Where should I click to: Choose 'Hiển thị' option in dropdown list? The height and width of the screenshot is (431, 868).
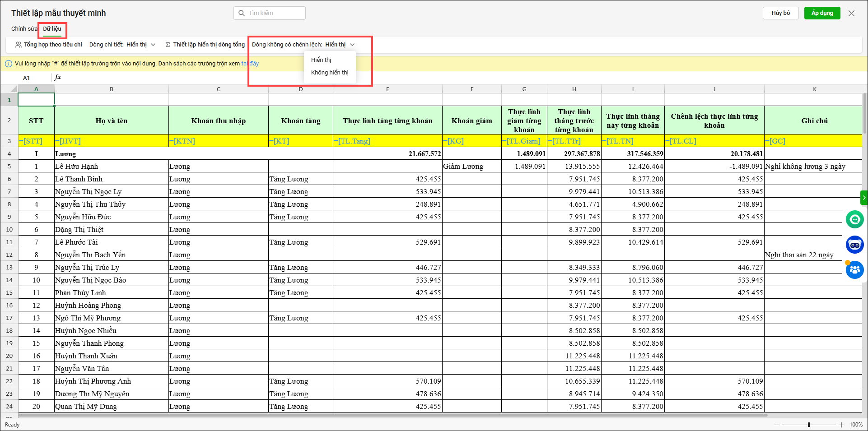tap(321, 60)
